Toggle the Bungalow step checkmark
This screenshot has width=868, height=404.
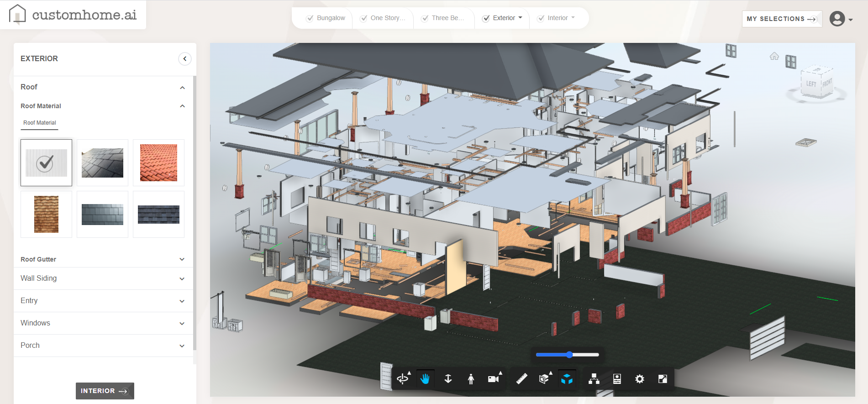click(310, 18)
